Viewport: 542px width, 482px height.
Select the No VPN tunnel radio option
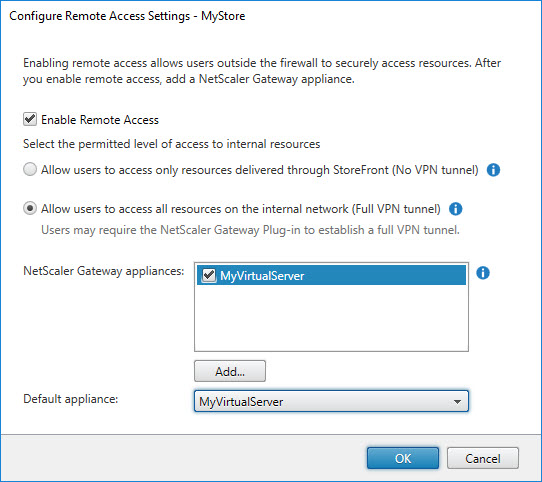pyautogui.click(x=30, y=170)
